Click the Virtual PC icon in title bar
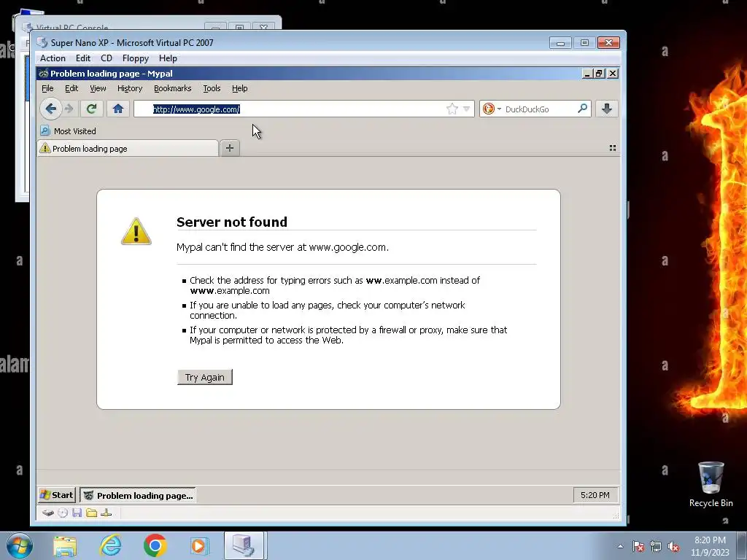This screenshot has height=560, width=747. pos(42,42)
